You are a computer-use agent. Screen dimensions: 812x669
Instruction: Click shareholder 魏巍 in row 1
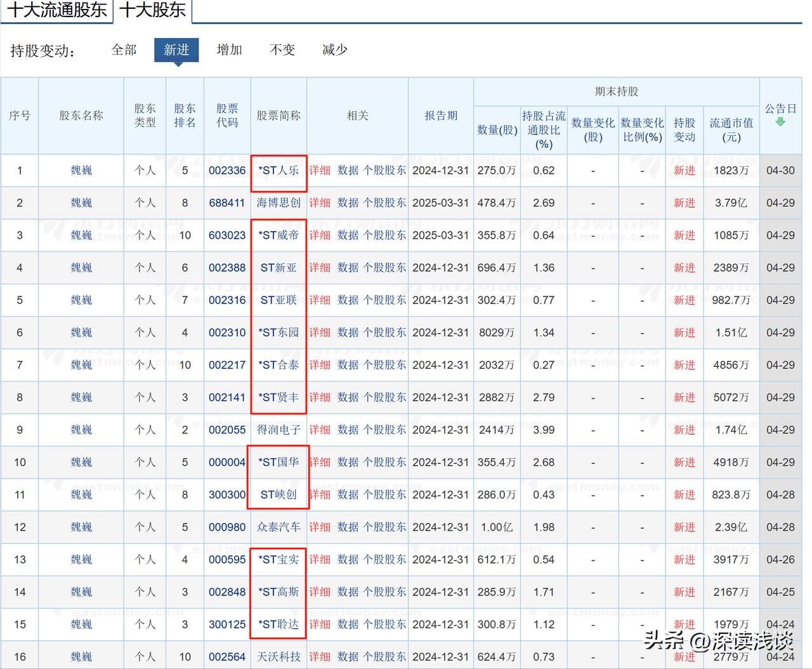tap(81, 170)
